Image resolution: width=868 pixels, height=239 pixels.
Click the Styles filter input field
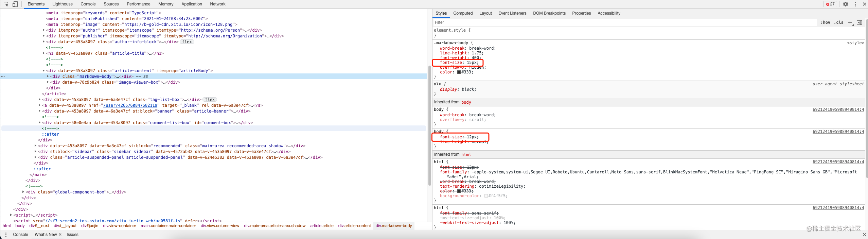(625, 22)
